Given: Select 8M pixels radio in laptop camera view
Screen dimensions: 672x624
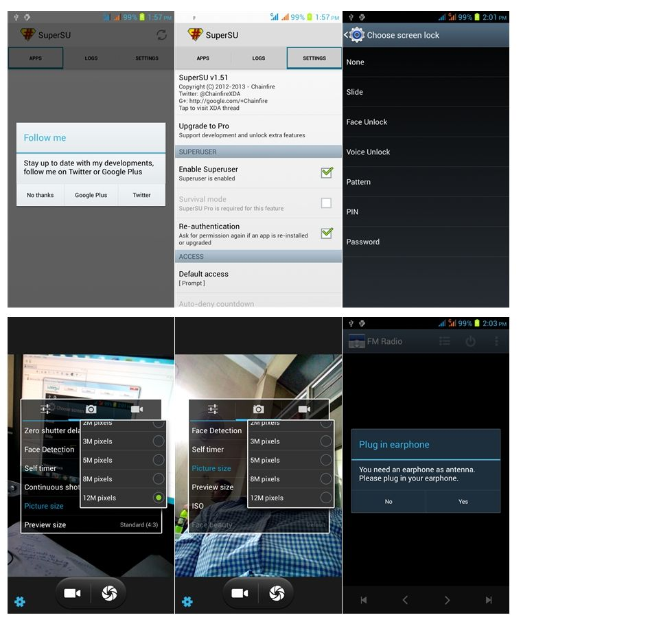Looking at the screenshot, I should (159, 478).
